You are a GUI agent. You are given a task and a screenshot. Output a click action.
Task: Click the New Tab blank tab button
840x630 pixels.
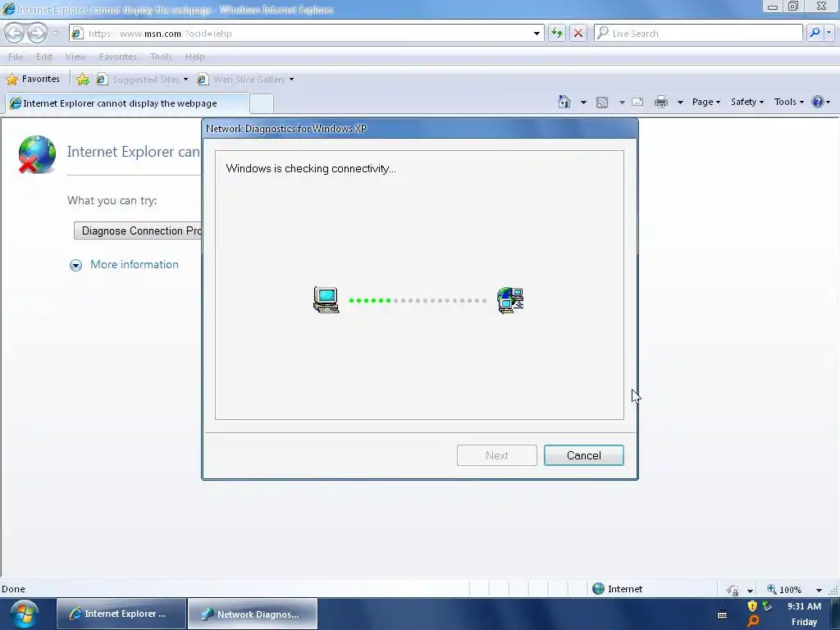[x=262, y=103]
